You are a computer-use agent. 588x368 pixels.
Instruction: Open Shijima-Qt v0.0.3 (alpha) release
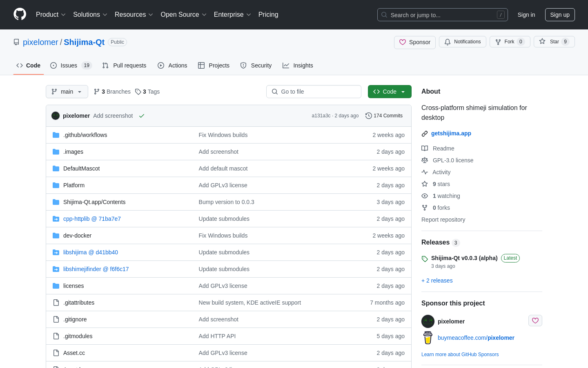click(464, 258)
